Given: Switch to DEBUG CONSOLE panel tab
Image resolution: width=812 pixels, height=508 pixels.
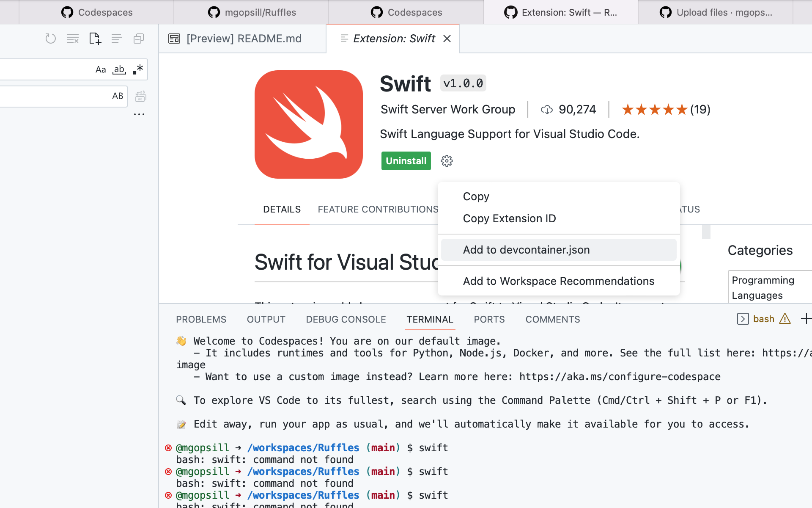Looking at the screenshot, I should click(x=346, y=319).
